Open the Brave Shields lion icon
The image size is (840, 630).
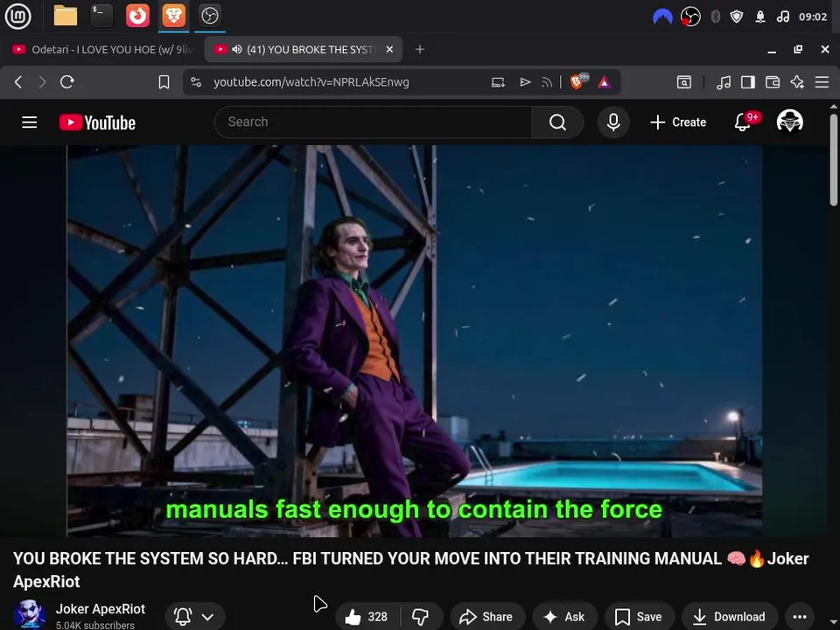(578, 81)
